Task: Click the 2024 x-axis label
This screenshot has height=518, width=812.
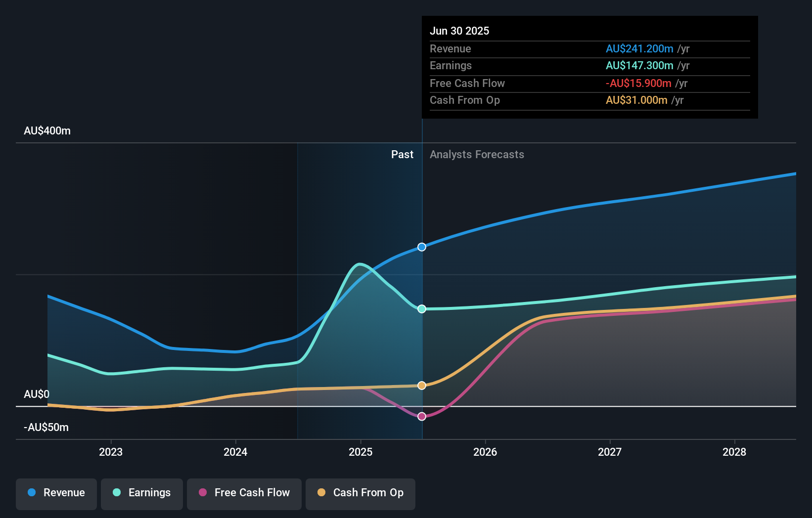Action: (x=235, y=452)
